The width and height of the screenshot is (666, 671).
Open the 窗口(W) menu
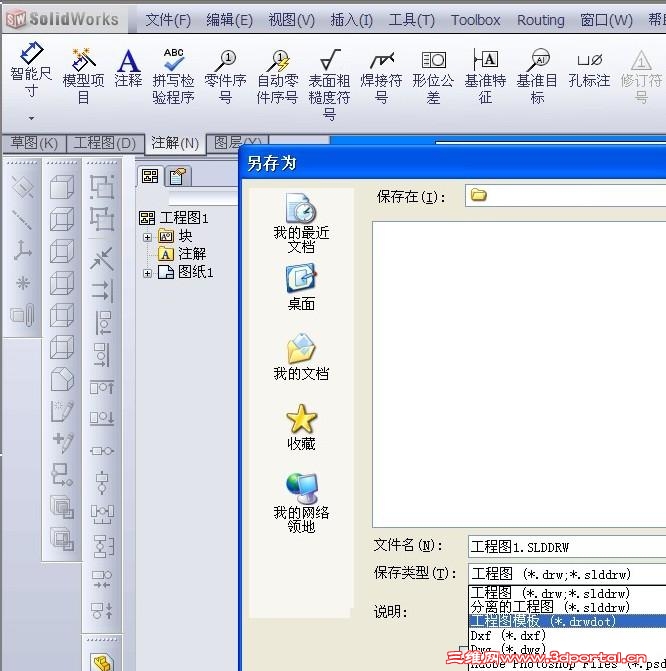click(x=607, y=20)
